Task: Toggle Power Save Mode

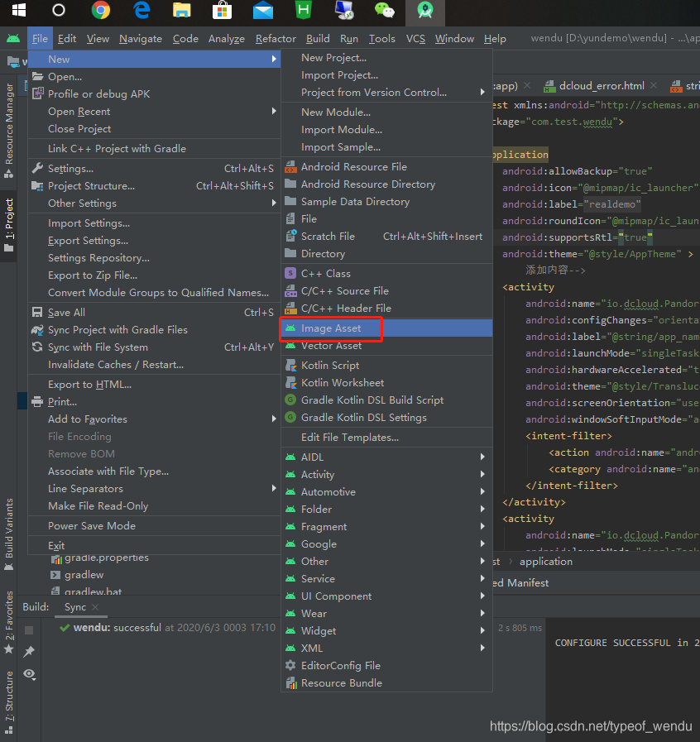Action: tap(154, 526)
